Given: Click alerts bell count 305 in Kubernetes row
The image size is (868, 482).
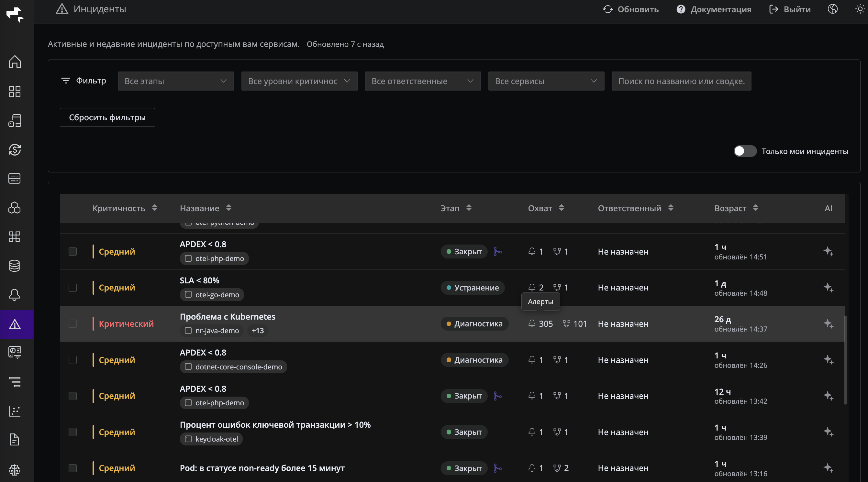Looking at the screenshot, I should pos(540,324).
